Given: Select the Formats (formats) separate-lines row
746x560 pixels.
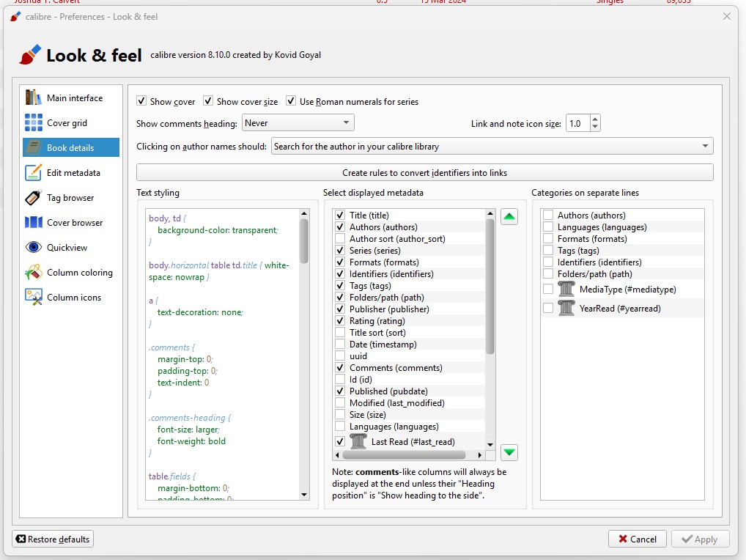Looking at the screenshot, I should click(622, 238).
